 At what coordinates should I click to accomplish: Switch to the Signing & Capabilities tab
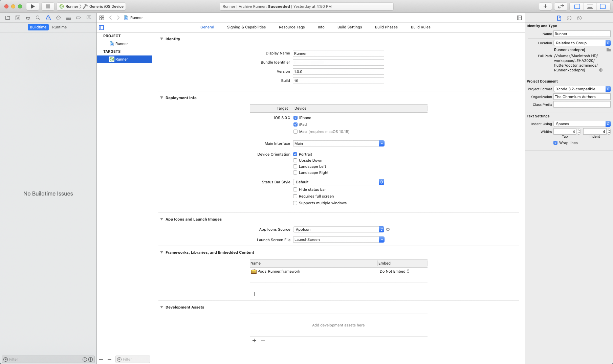click(246, 27)
